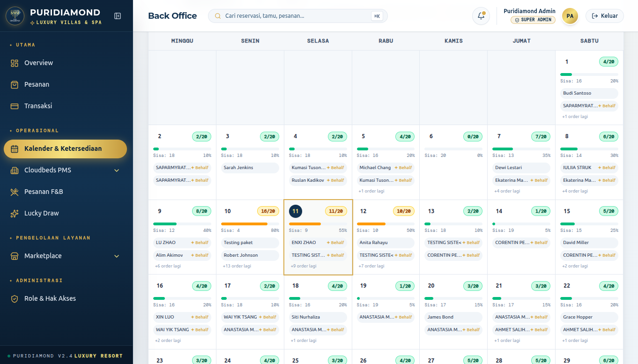Open LU ZHAO booking on day 9
Image resolution: width=638 pixels, height=364 pixels.
point(182,243)
